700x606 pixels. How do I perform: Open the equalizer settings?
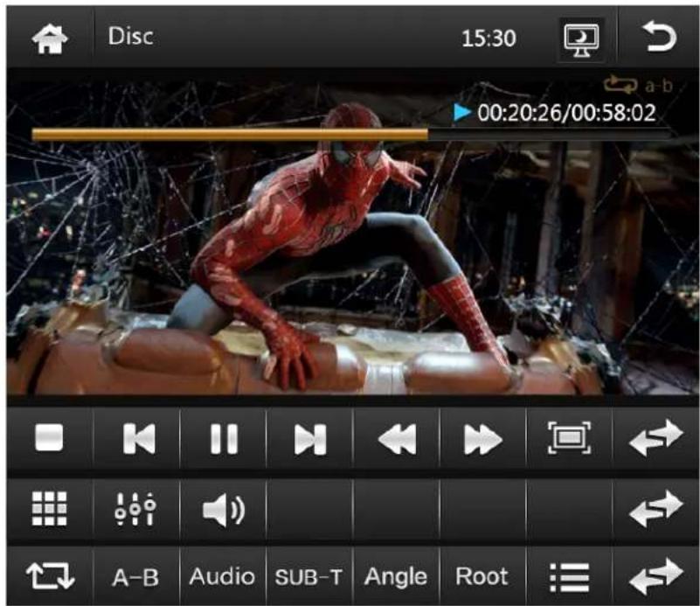click(135, 509)
